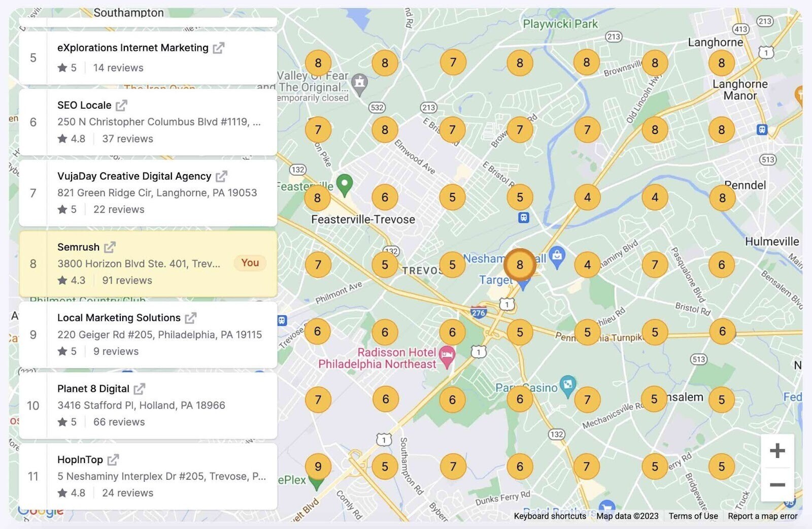Click the Penndel town label on map

[x=745, y=185]
